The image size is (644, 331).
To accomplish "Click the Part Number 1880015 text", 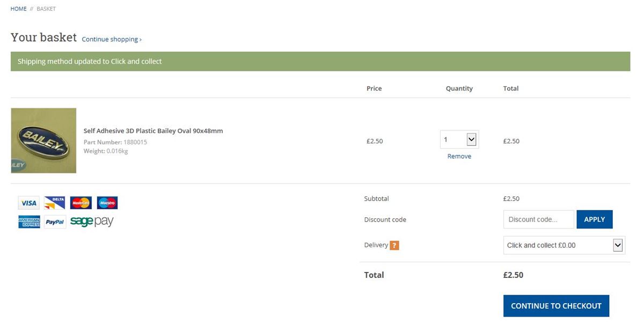I will [x=115, y=142].
